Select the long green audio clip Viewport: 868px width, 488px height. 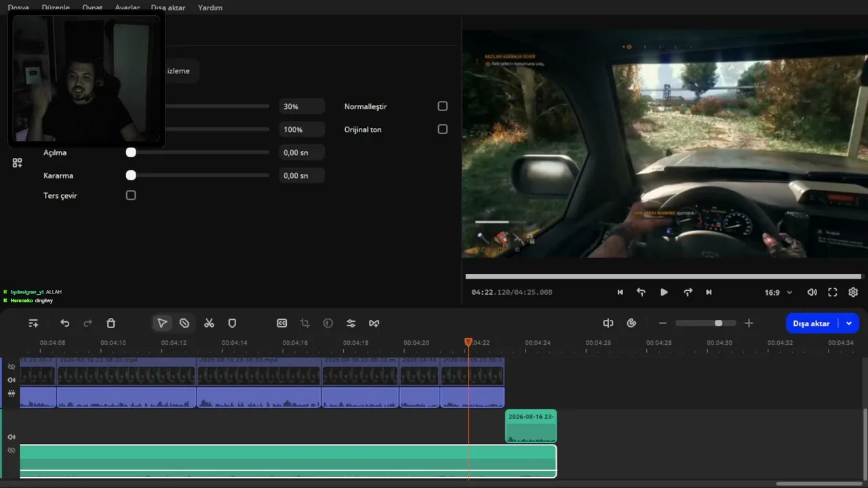[x=288, y=461]
